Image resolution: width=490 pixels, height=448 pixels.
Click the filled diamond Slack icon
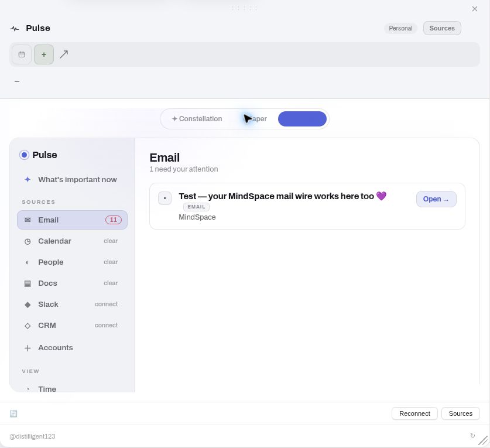click(28, 305)
